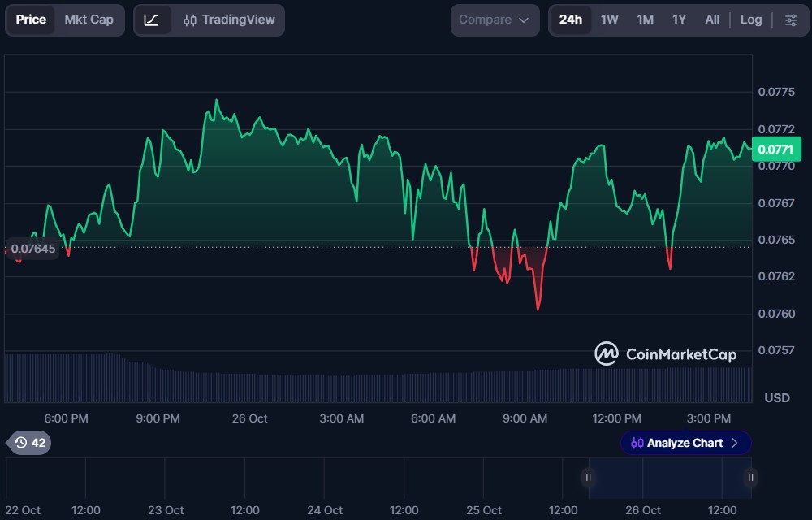Toggle the Log scale option
Screen dimensions: 812x520
coord(751,19)
